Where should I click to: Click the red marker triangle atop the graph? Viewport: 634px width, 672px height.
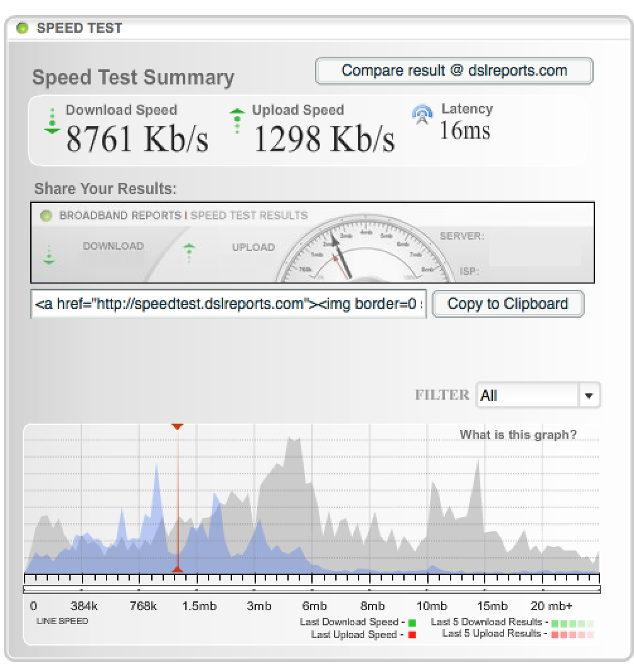coord(178,427)
